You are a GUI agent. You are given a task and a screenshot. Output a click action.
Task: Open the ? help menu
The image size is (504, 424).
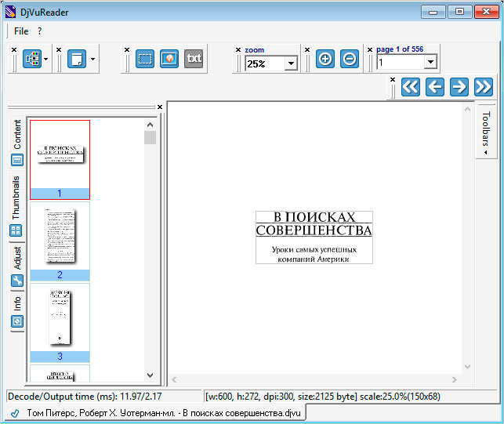click(39, 31)
